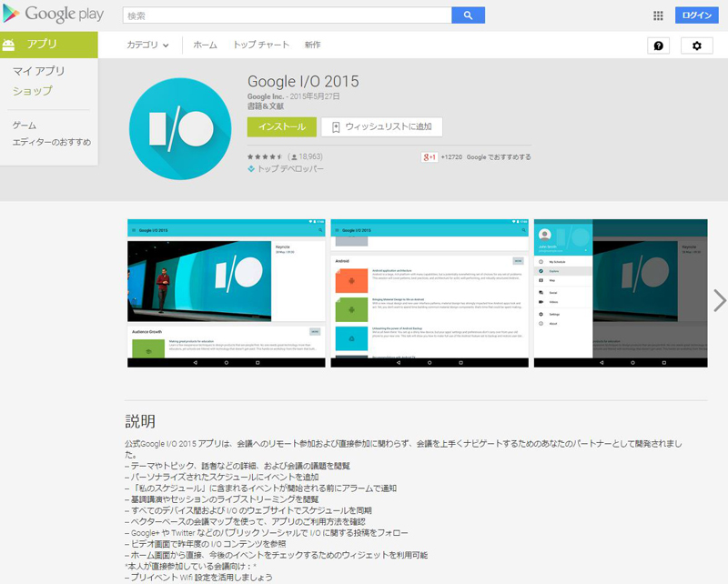Select ゲーム in the sidebar
728x584 pixels.
pos(25,126)
